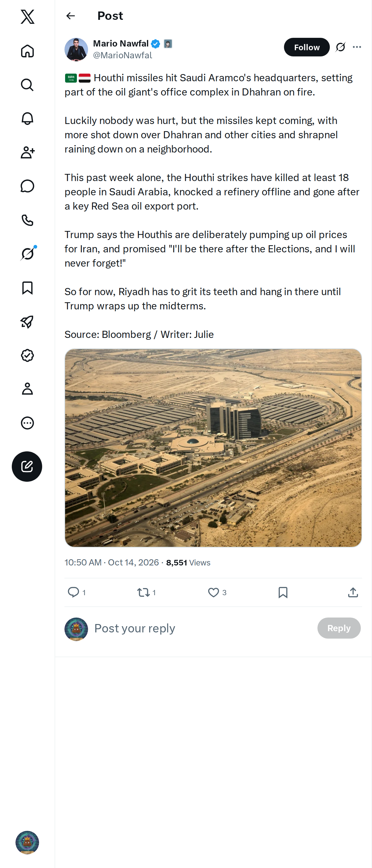The image size is (372, 868).
Task: Open the X home logo
Action: pyautogui.click(x=27, y=16)
